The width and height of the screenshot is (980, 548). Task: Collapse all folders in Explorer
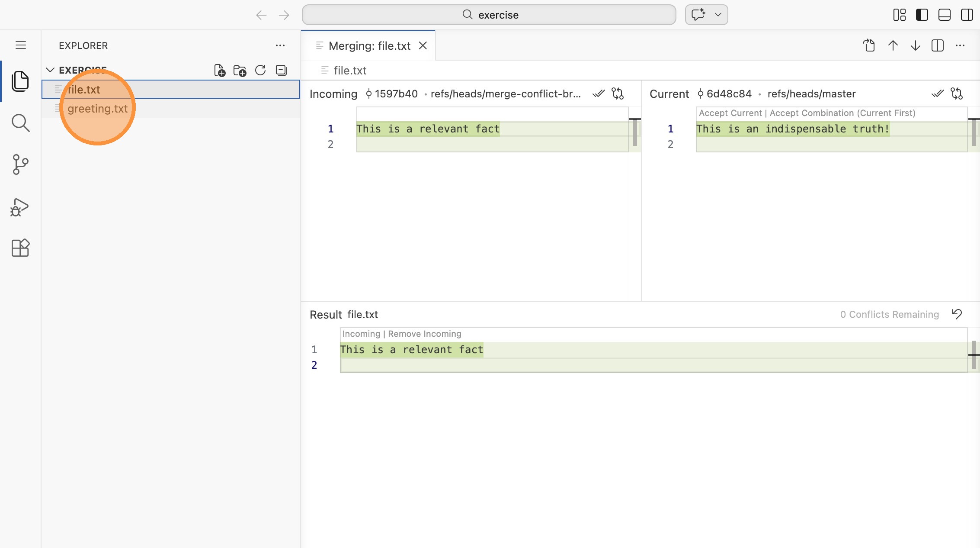point(282,70)
